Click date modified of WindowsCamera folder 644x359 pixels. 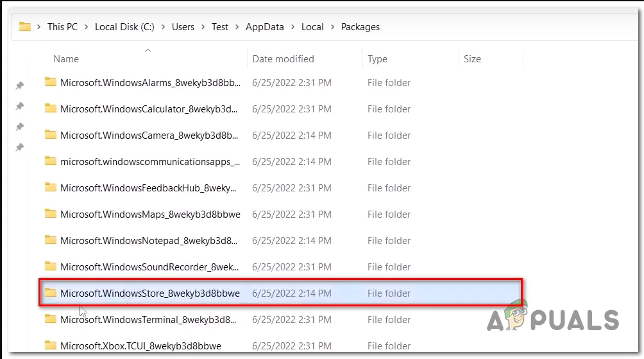click(x=292, y=136)
